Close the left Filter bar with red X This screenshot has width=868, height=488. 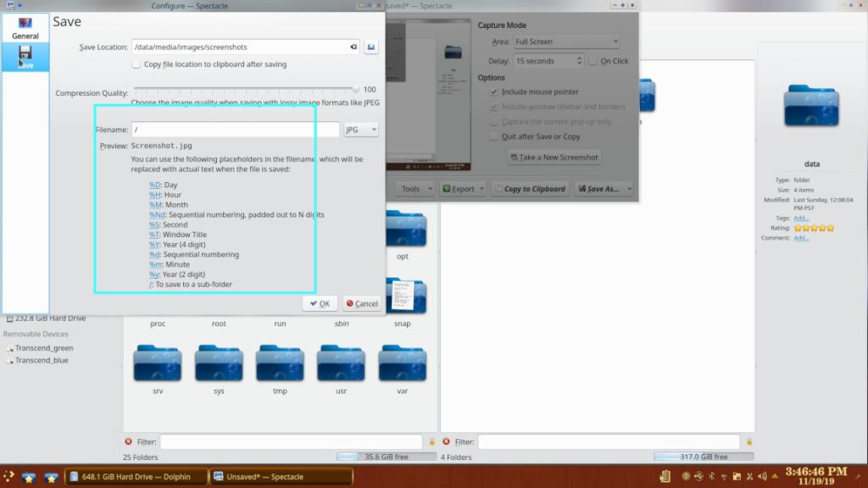pyautogui.click(x=129, y=441)
